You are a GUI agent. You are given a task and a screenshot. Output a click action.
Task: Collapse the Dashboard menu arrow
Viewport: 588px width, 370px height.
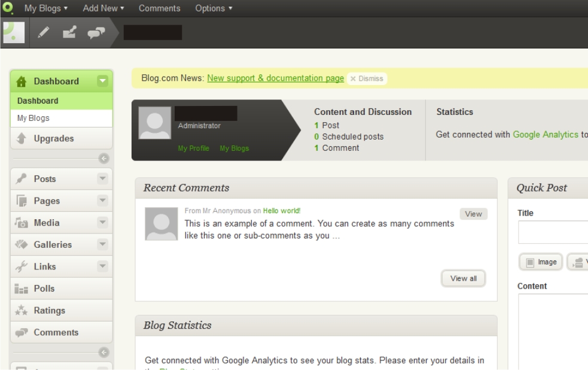[x=102, y=81]
